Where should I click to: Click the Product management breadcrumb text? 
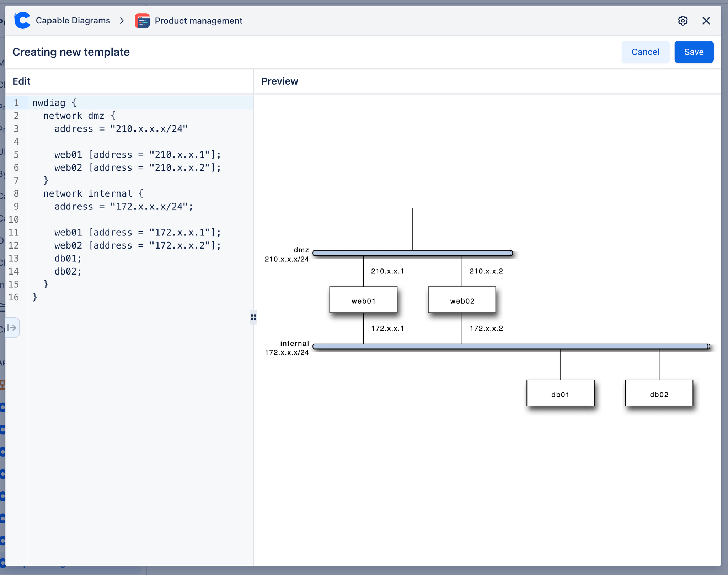click(x=198, y=21)
